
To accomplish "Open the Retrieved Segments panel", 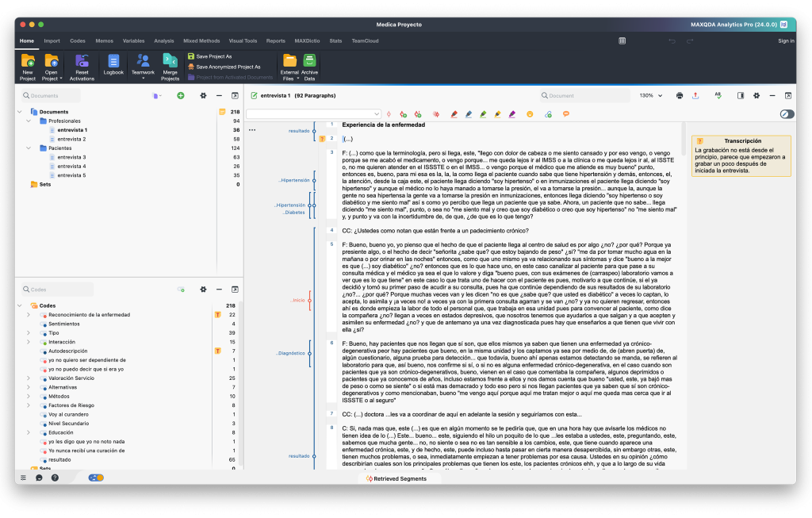I will coord(396,478).
